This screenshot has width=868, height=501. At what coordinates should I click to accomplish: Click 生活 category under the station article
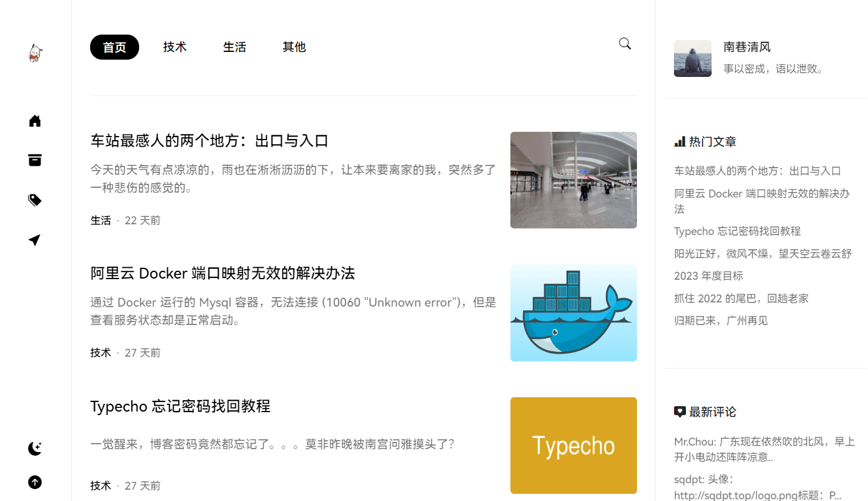click(101, 220)
